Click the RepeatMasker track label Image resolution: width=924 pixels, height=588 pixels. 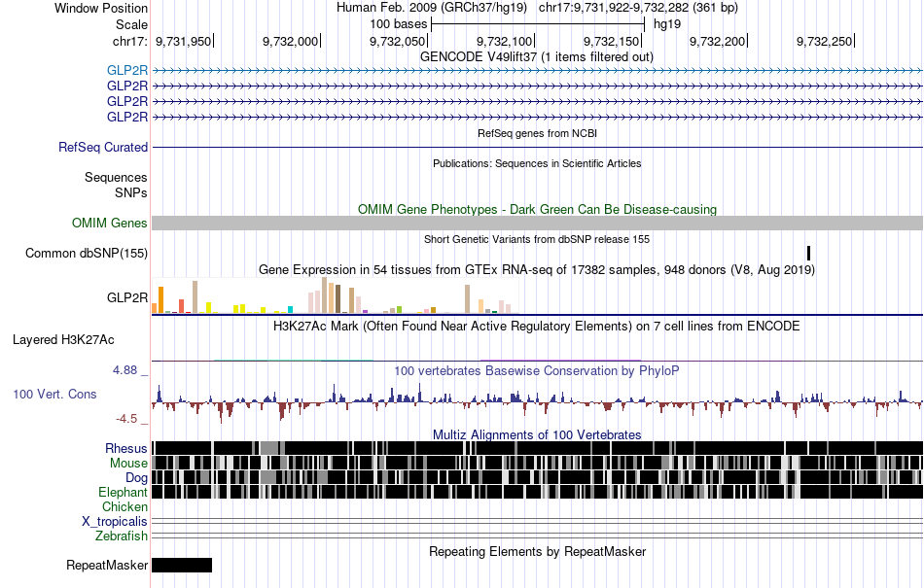(107, 565)
